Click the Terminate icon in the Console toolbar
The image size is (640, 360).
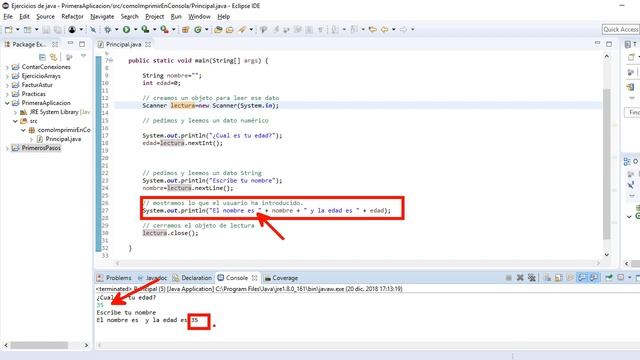click(x=509, y=278)
